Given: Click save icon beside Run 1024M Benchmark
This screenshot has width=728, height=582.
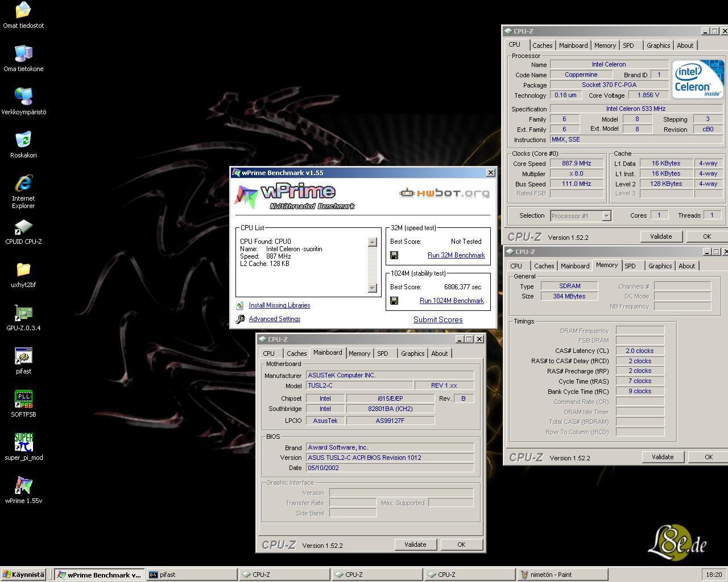Looking at the screenshot, I should [394, 301].
